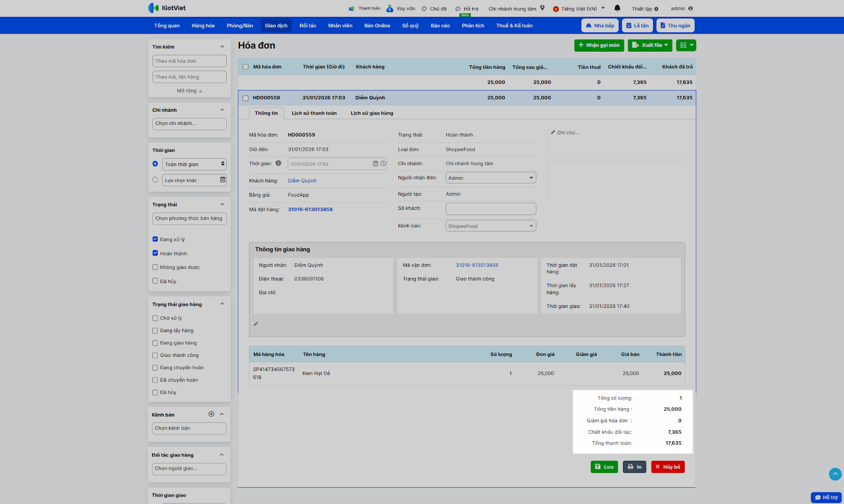Check the Giao thành công delivery status
844x504 pixels.
[x=155, y=355]
